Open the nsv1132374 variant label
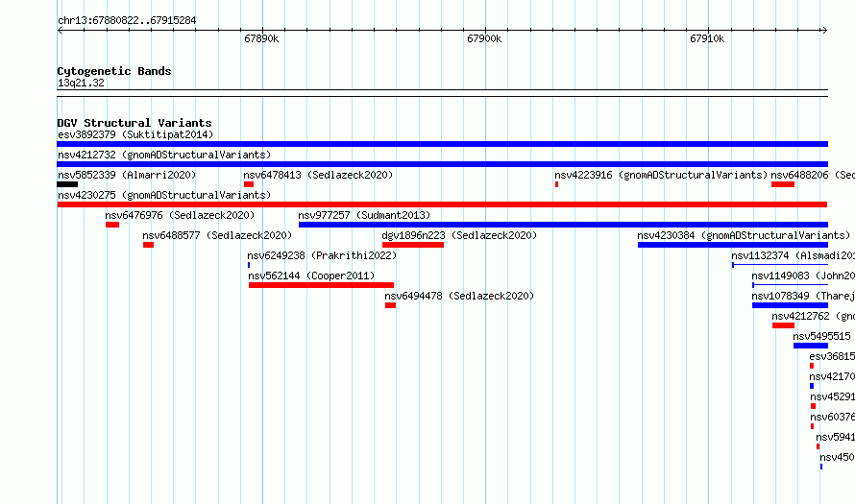This screenshot has width=855, height=504. (x=793, y=255)
